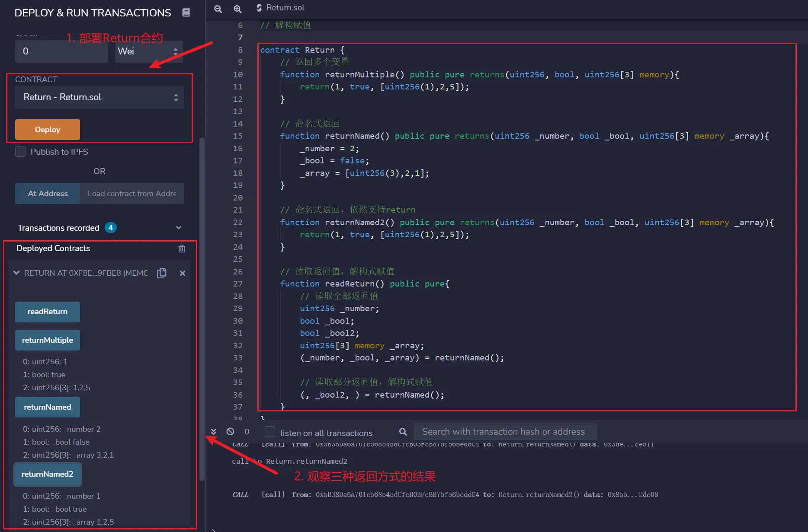
Task: Click the At Address button
Action: click(48, 194)
